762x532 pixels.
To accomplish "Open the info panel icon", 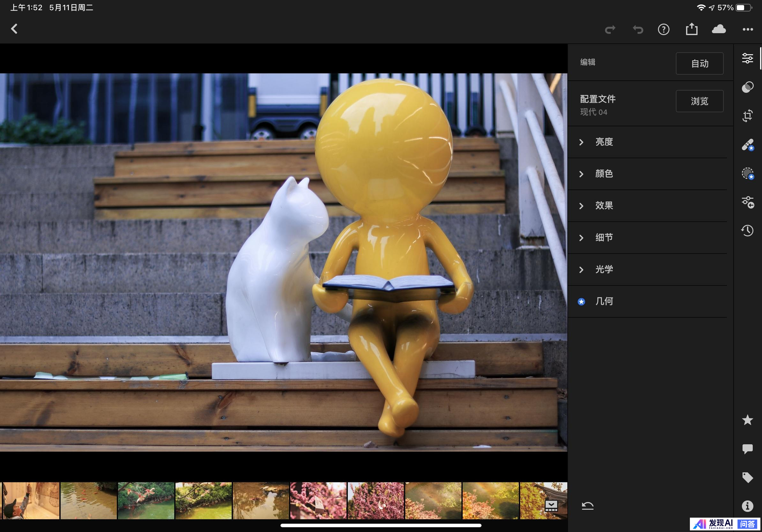I will pyautogui.click(x=747, y=506).
